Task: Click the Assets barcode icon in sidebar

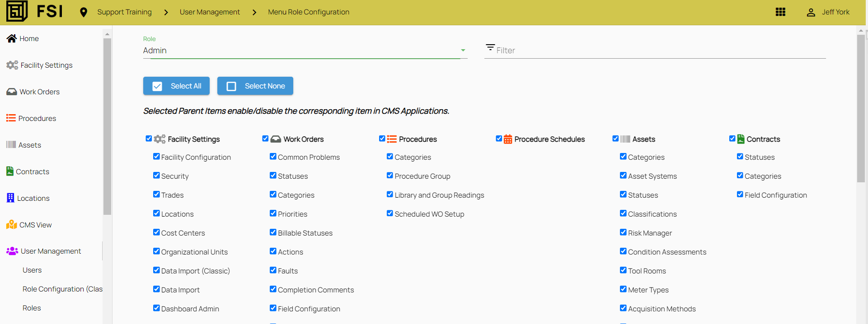Action: (11, 145)
